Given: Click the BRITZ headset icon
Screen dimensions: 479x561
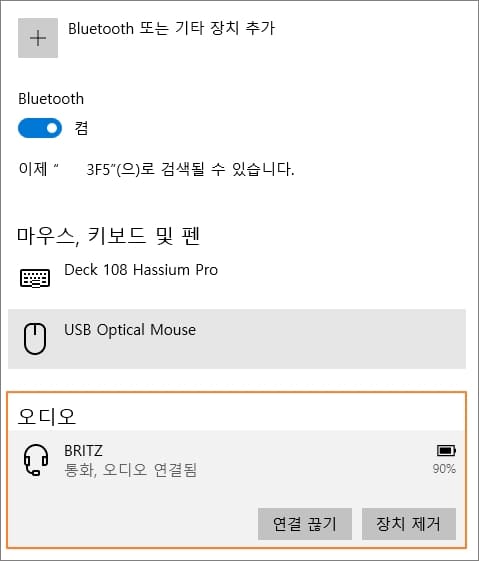Looking at the screenshot, I should 36,460.
